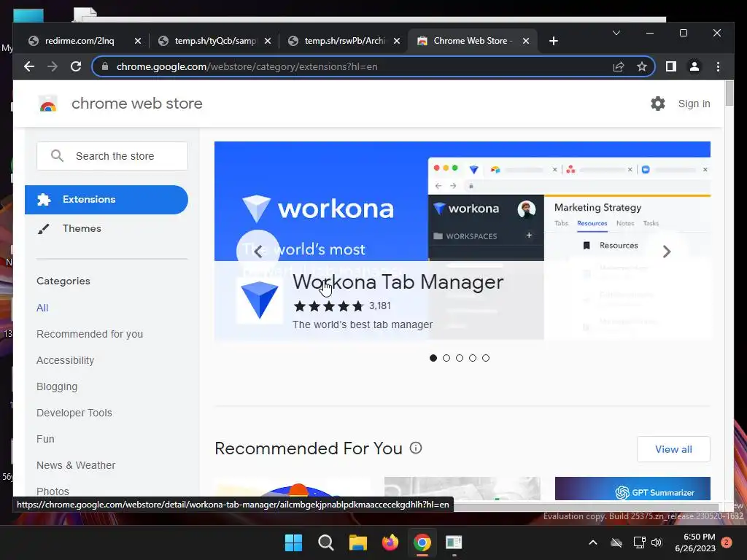Close the redirme.com tab
The height and width of the screenshot is (560, 747).
(138, 41)
